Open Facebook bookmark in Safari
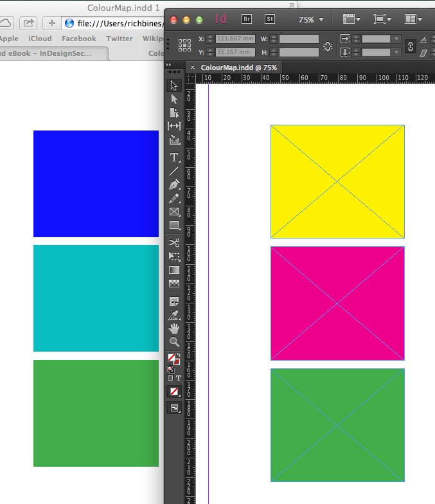Screen dimensions: 435x504 (78, 39)
